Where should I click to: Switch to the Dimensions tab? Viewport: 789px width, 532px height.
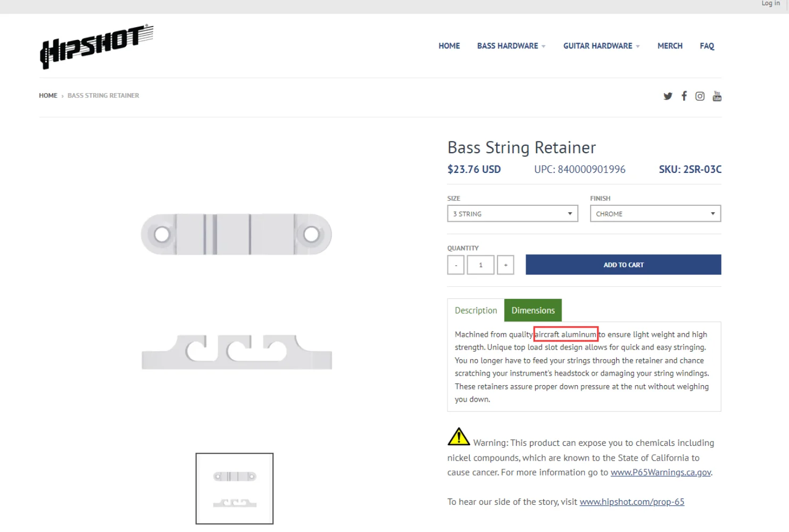533,311
